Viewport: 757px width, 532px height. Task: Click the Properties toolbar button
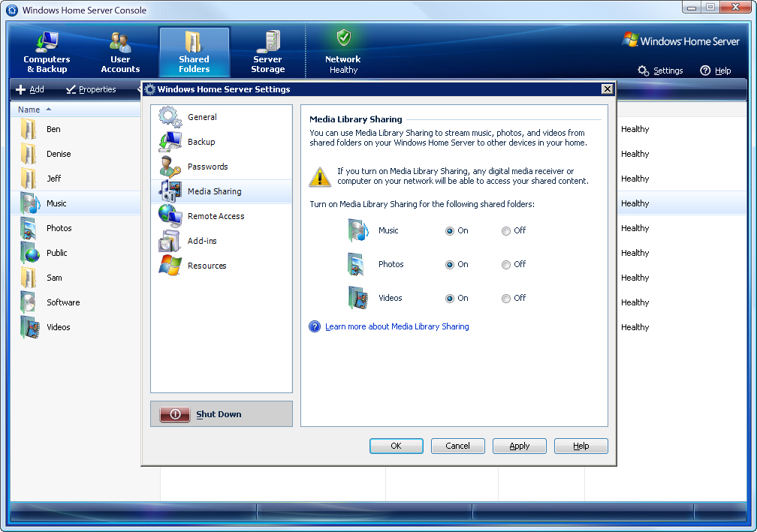[91, 89]
